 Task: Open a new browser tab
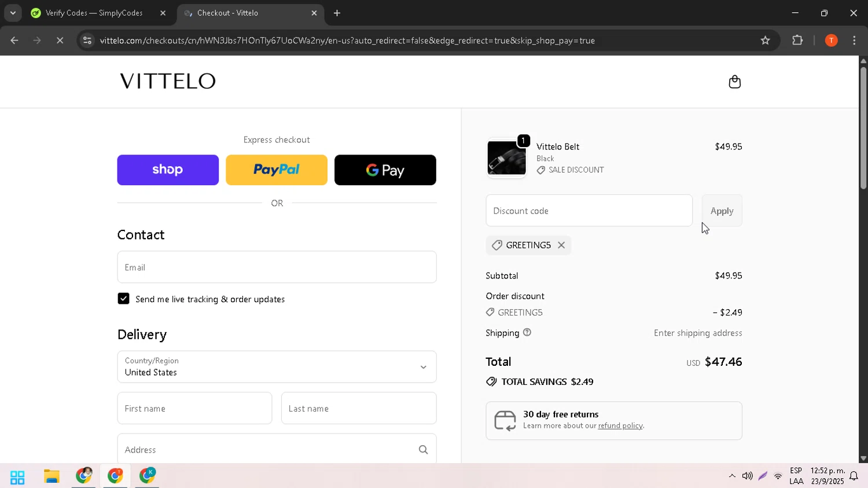coord(337,13)
